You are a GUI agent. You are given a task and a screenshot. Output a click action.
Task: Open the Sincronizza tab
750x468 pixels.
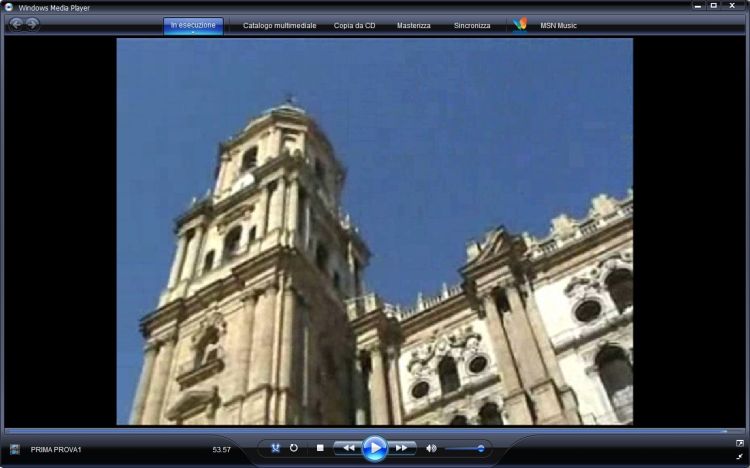coord(472,26)
